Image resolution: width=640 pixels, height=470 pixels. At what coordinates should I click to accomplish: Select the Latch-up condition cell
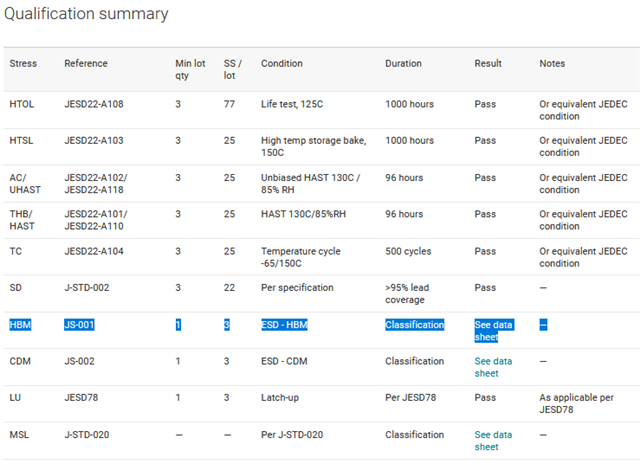pos(283,398)
